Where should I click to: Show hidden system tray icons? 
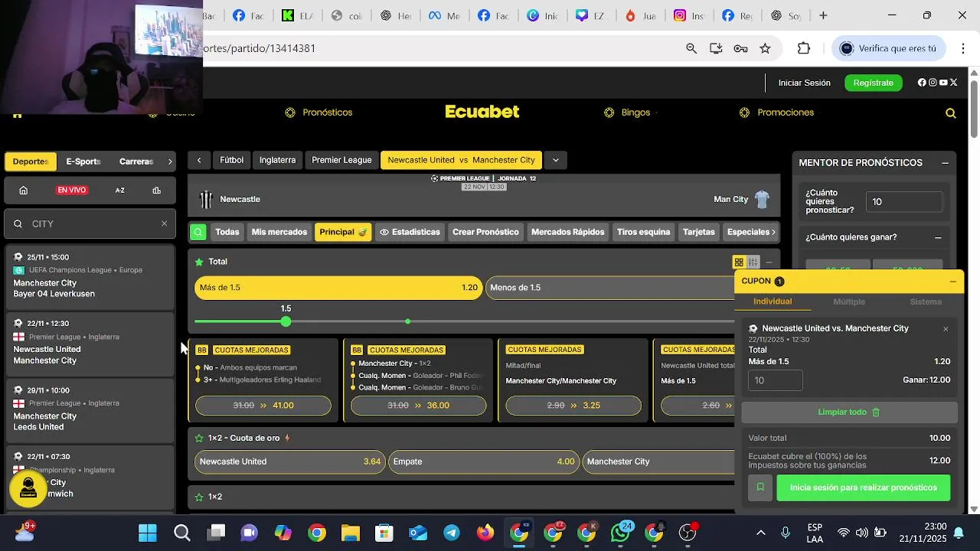pyautogui.click(x=760, y=533)
